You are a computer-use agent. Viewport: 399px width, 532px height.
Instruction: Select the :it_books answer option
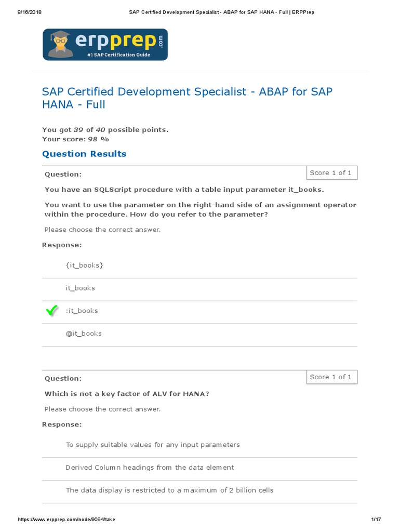click(x=82, y=311)
